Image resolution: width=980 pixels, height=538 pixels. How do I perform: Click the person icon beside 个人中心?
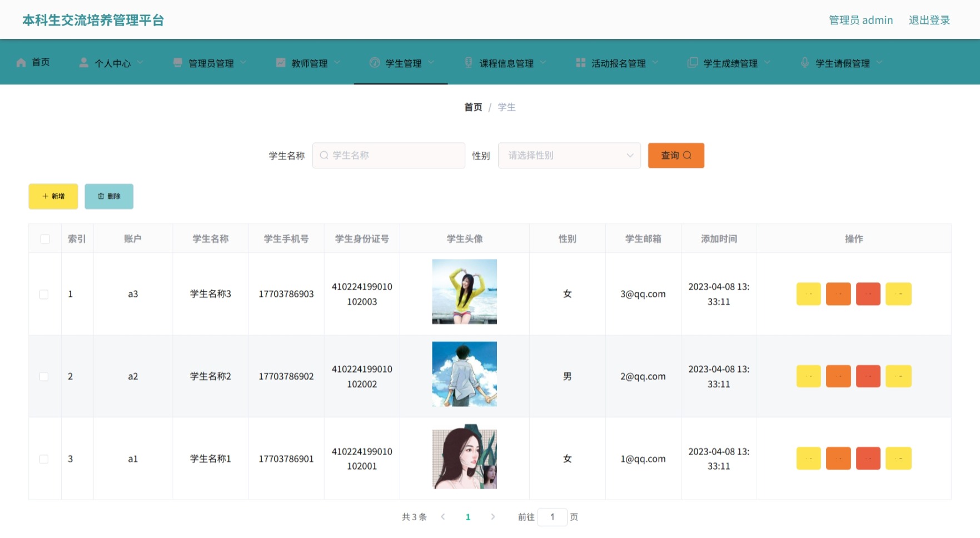[84, 62]
